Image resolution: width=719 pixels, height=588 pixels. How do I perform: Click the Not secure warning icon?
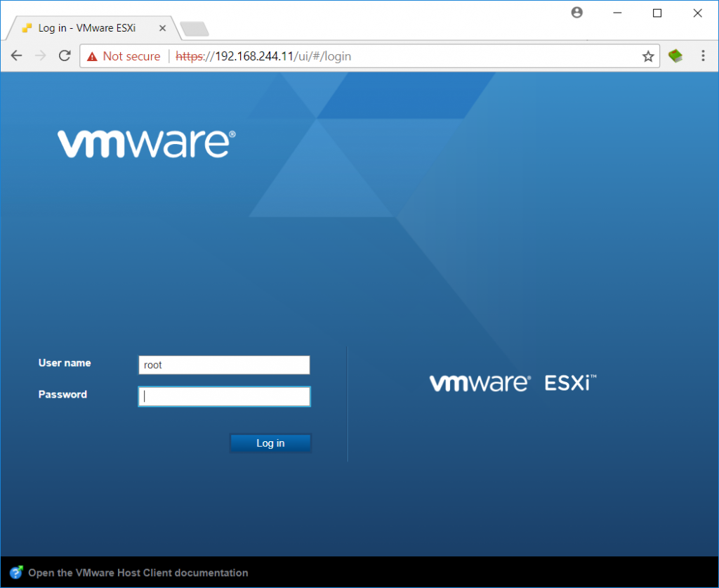[x=92, y=56]
